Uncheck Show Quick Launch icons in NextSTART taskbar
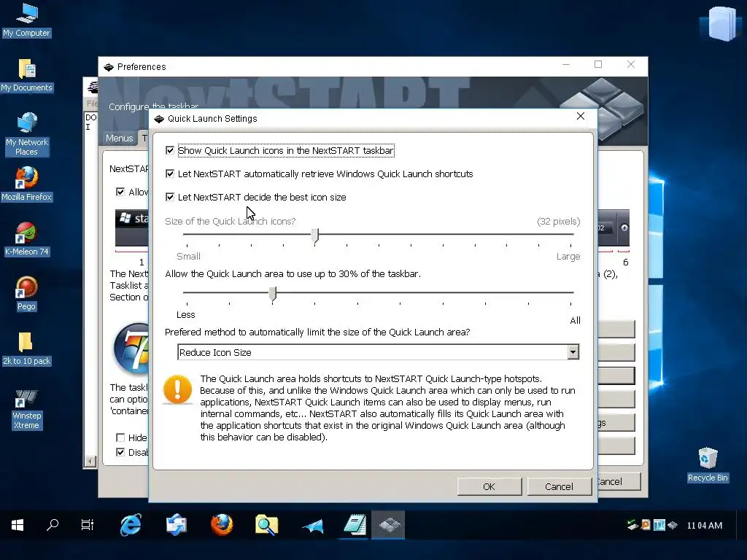The height and width of the screenshot is (560, 747). tap(169, 150)
